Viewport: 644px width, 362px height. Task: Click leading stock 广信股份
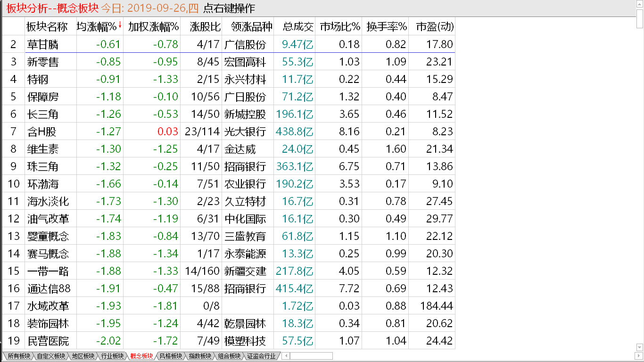pos(245,45)
